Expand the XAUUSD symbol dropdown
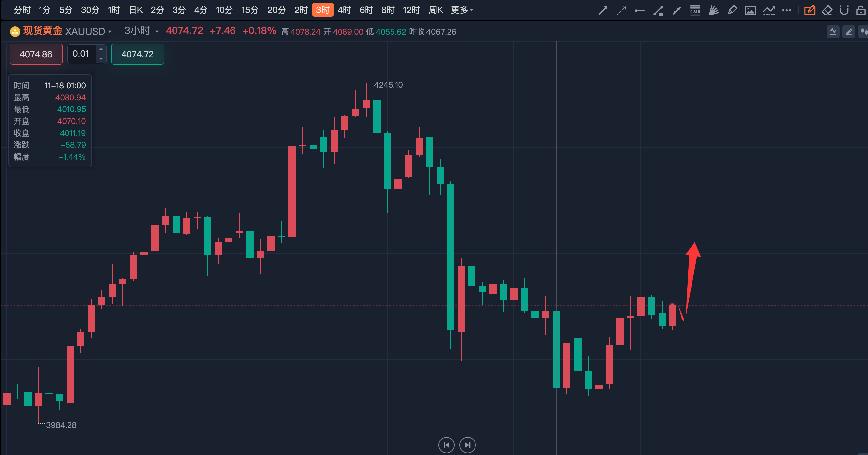 point(110,32)
